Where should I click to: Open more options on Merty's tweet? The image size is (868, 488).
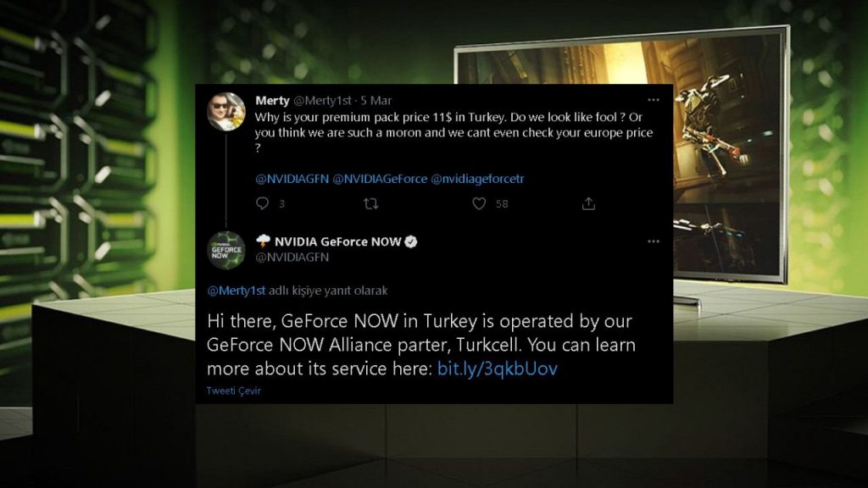point(654,100)
